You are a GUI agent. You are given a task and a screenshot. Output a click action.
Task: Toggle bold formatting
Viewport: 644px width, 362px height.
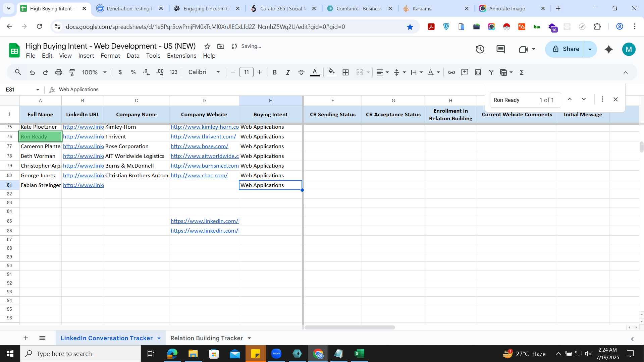[x=275, y=72]
